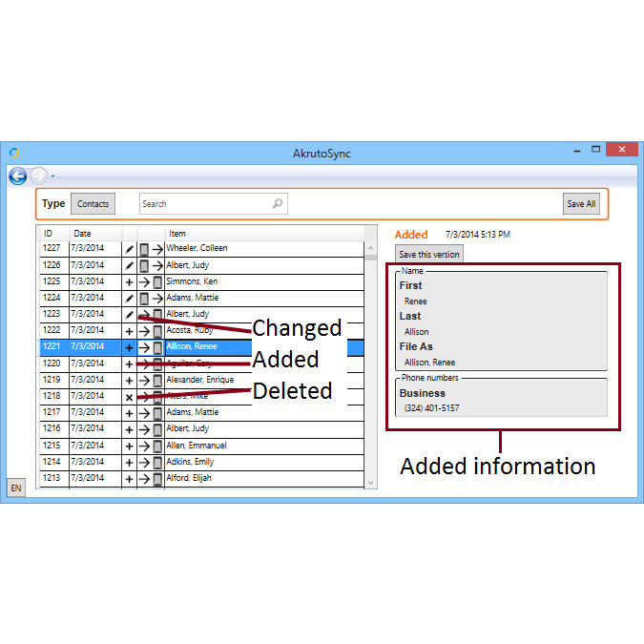644x644 pixels.
Task: Click the First name value Renee
Action: pos(415,301)
